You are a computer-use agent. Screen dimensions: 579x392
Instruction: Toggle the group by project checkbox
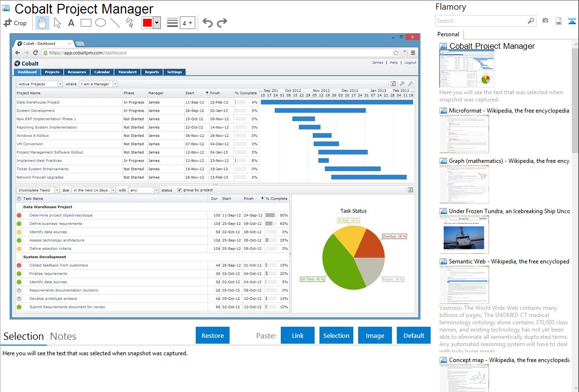pyautogui.click(x=180, y=190)
